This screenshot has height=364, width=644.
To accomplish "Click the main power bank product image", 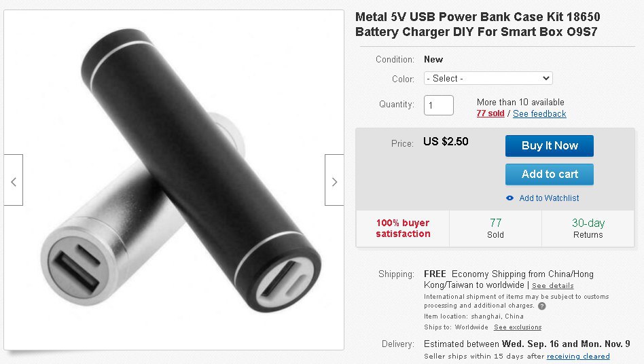I will pos(174,180).
